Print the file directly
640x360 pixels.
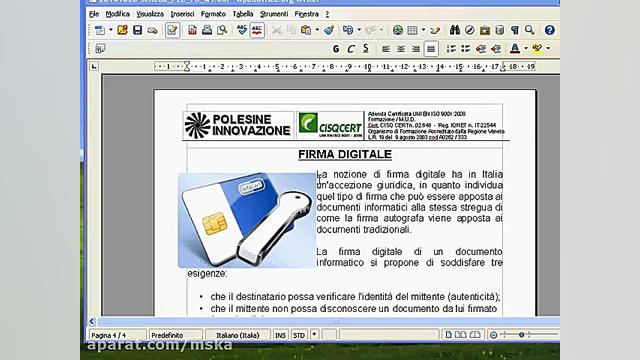(x=207, y=30)
